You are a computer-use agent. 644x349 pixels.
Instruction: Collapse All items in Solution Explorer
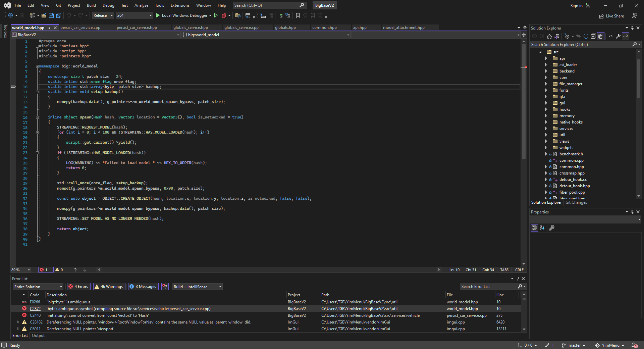(594, 36)
